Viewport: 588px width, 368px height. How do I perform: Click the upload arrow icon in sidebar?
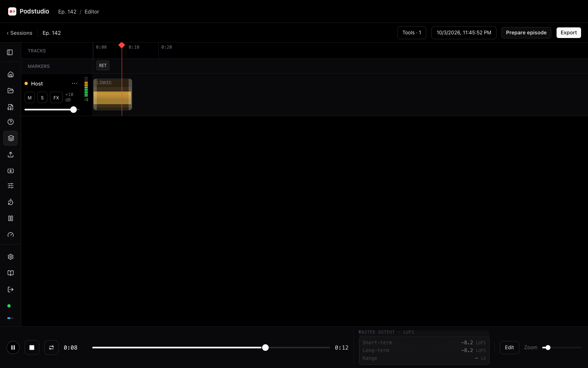click(x=11, y=155)
